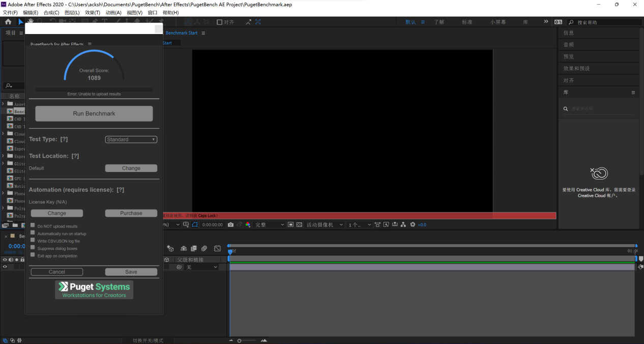Switch to the 默认 workspace tab
644x344 pixels.
[x=411, y=22]
